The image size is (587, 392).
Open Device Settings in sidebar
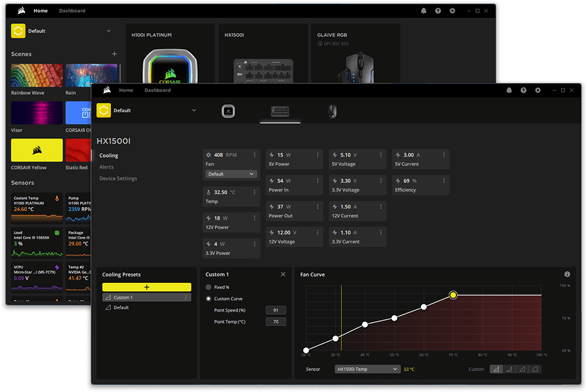[118, 179]
